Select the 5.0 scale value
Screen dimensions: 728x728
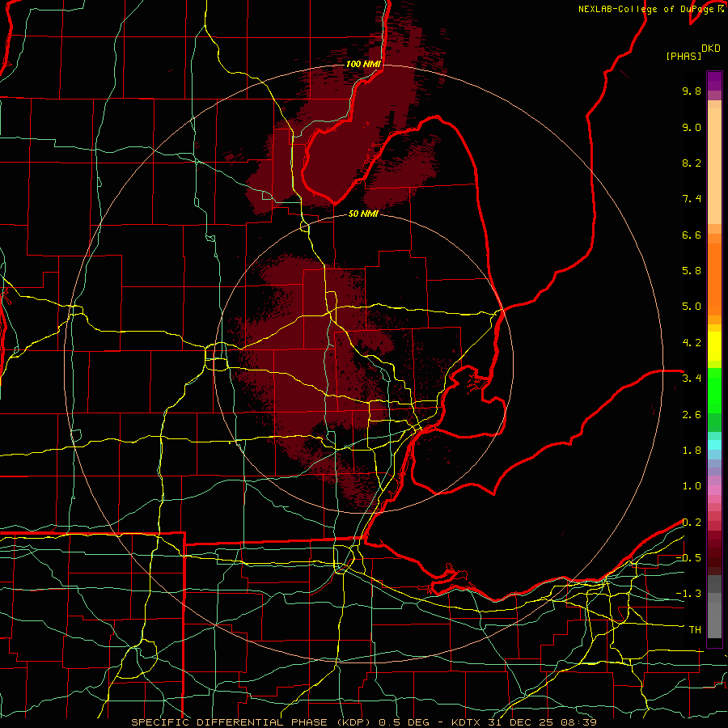click(x=692, y=307)
